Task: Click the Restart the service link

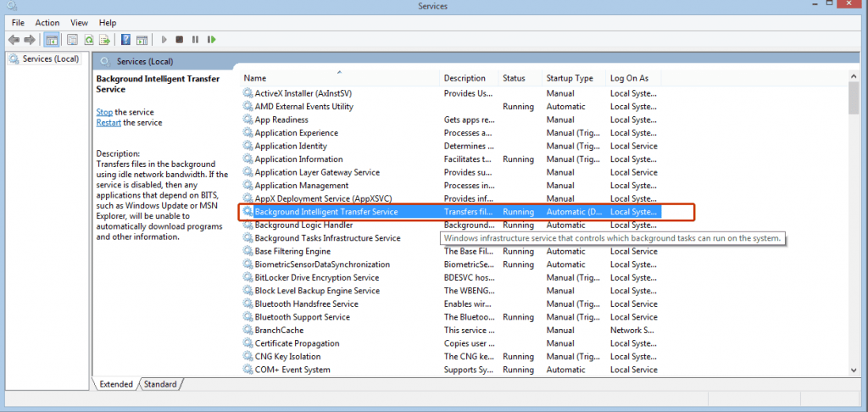Action: pyautogui.click(x=108, y=123)
